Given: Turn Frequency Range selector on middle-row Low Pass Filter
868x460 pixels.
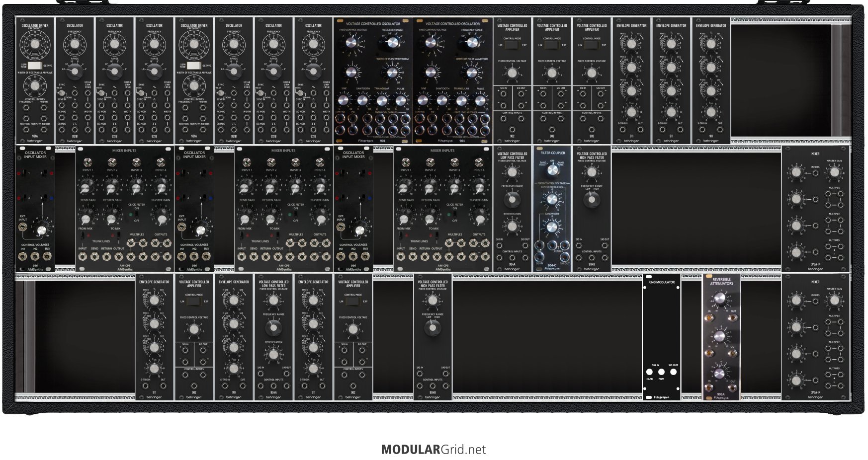Looking at the screenshot, I should tap(512, 199).
